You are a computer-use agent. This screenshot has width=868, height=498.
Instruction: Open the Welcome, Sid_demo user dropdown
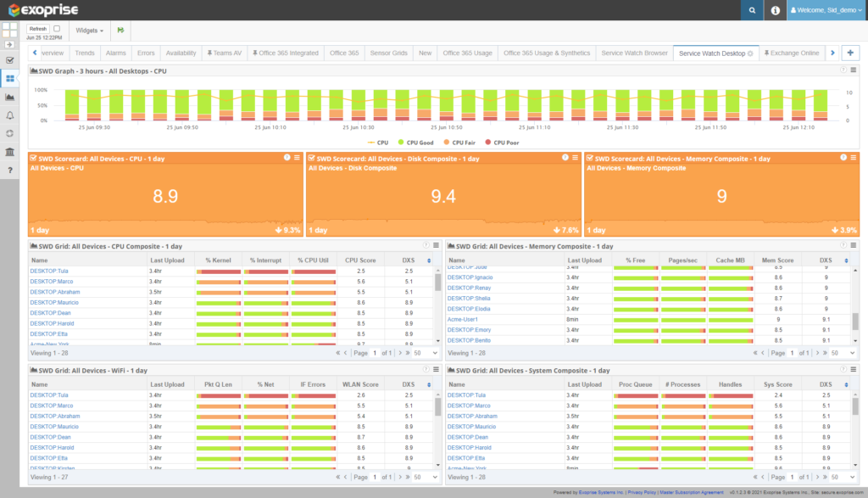(827, 10)
